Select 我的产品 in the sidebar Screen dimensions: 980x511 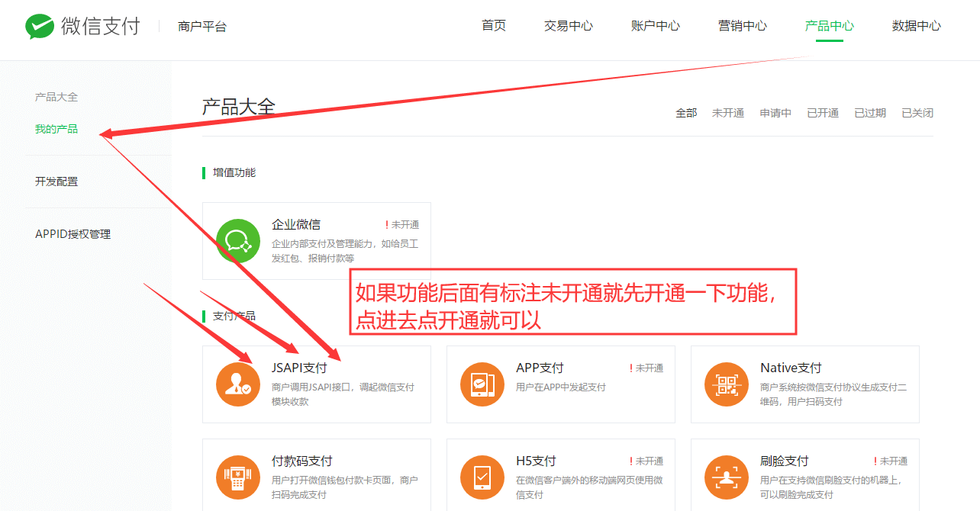pos(56,129)
